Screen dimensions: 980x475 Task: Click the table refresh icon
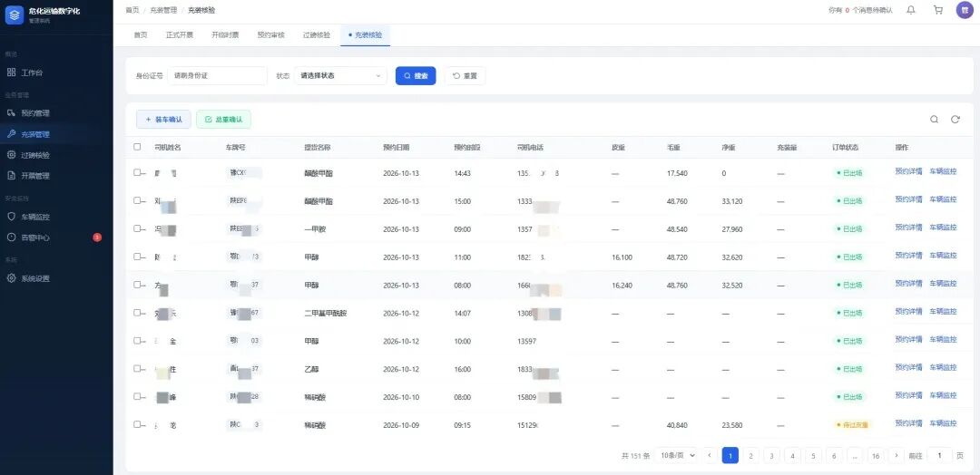point(955,120)
